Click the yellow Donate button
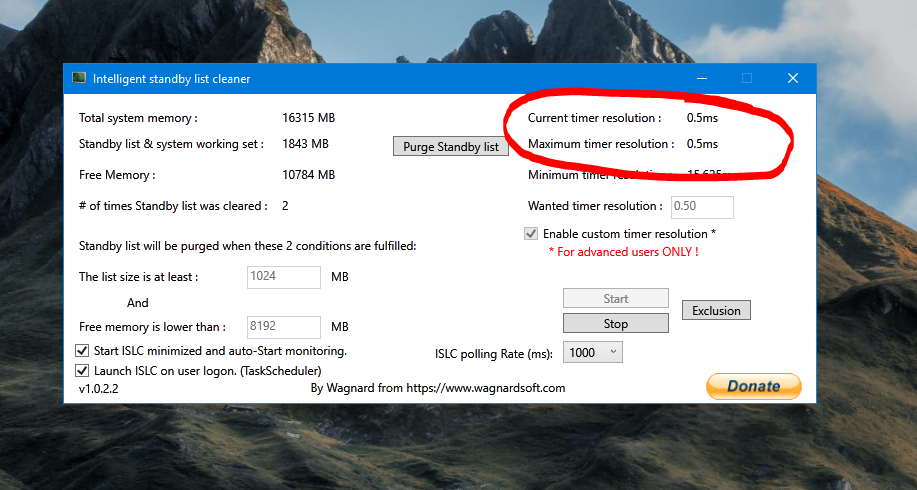 coord(753,386)
